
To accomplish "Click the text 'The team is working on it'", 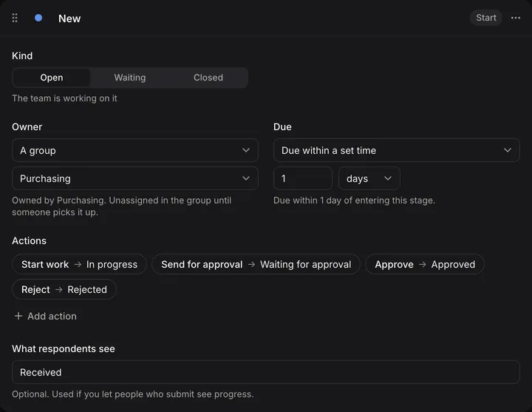I will (64, 98).
